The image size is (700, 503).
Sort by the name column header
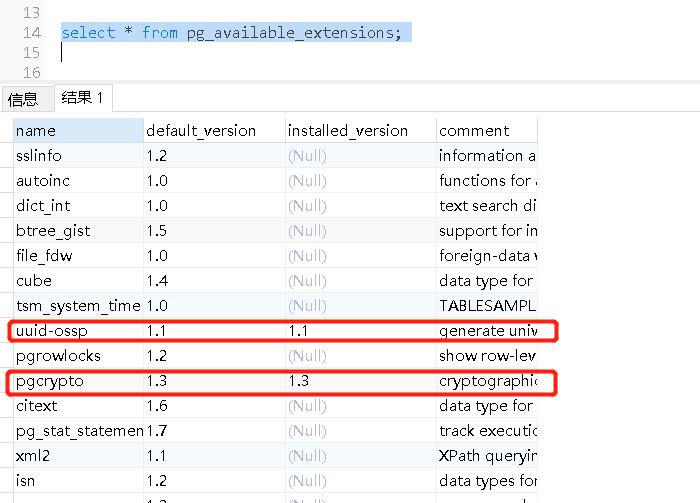click(x=79, y=131)
